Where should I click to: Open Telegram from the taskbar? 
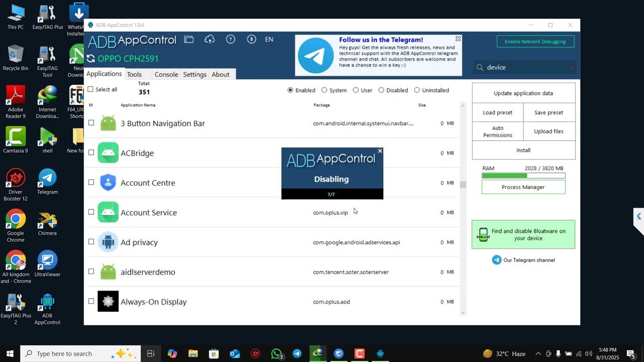(297, 353)
